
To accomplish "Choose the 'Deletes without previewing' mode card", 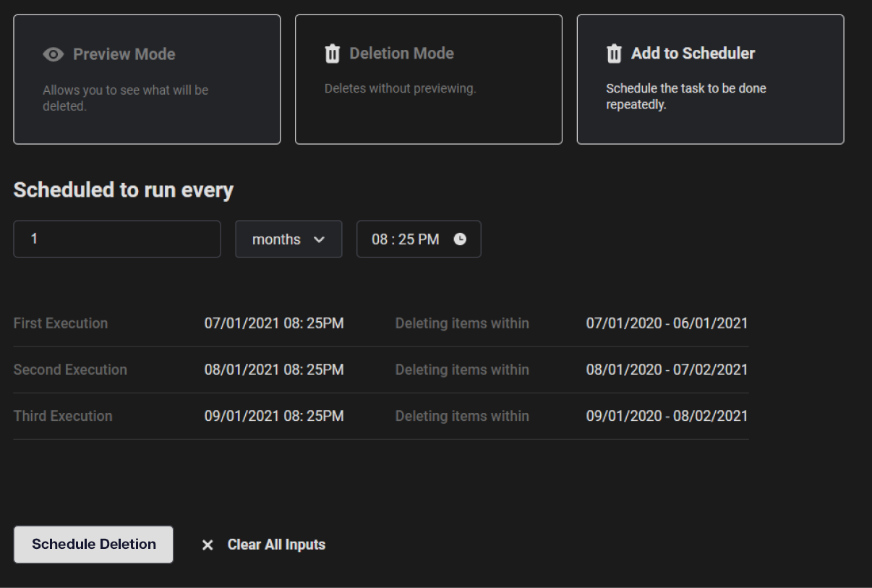I will [x=428, y=80].
